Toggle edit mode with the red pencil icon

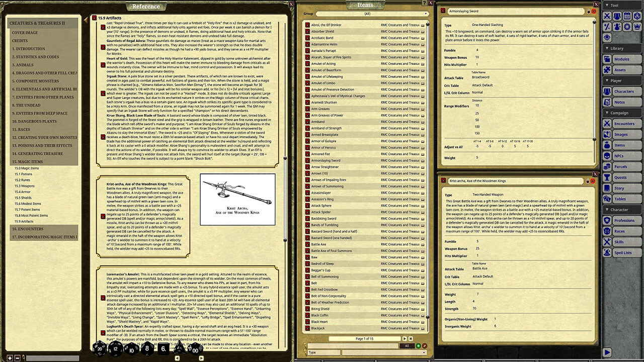tap(425, 346)
